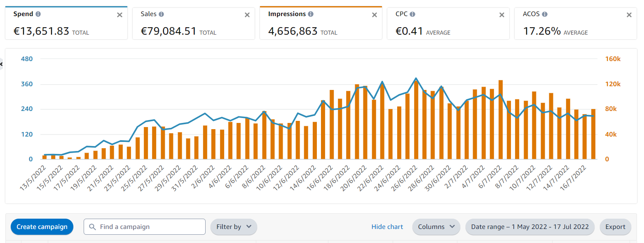Open the Date range picker
644x243 pixels.
coord(530,227)
